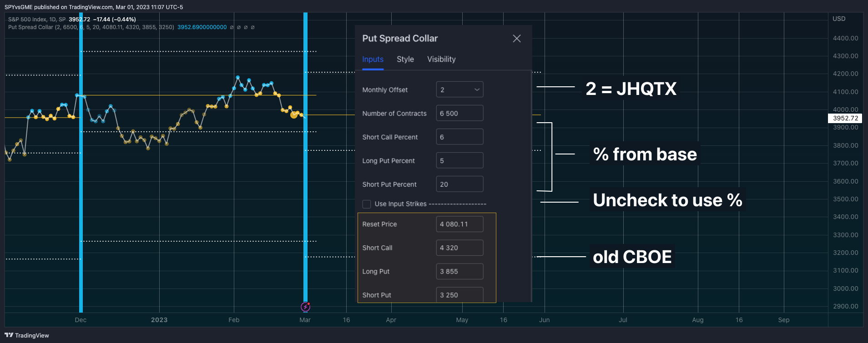Click the Reset Price input field
The height and width of the screenshot is (343, 868).
(x=459, y=224)
